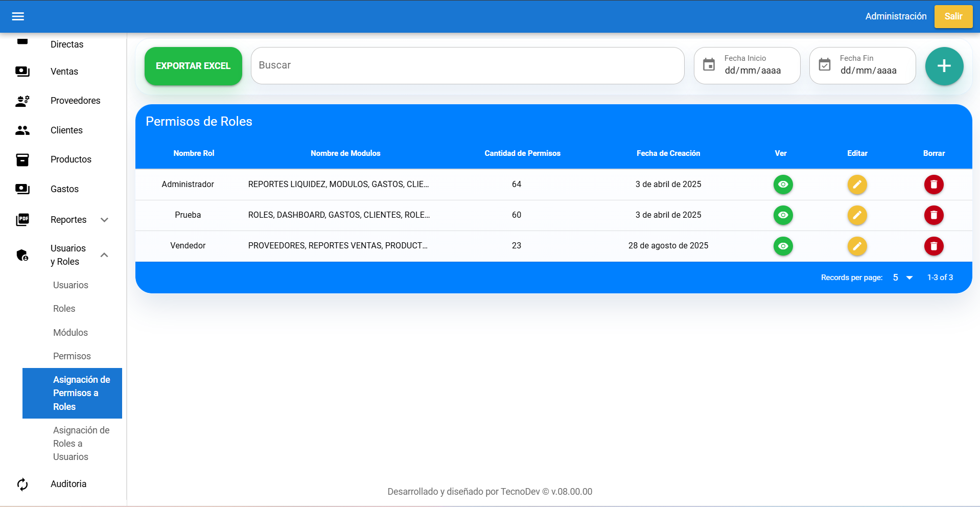Click the Exportar Excel button
The image size is (980, 507).
pyautogui.click(x=193, y=66)
